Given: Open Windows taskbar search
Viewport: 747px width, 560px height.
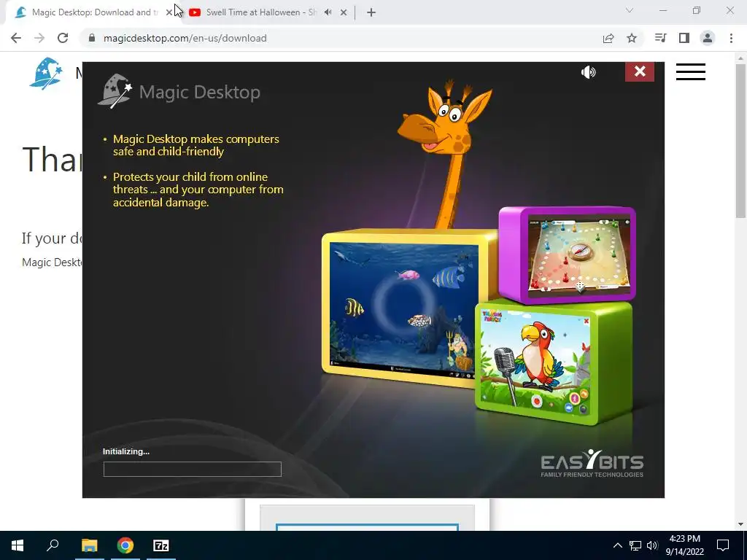Looking at the screenshot, I should (53, 545).
